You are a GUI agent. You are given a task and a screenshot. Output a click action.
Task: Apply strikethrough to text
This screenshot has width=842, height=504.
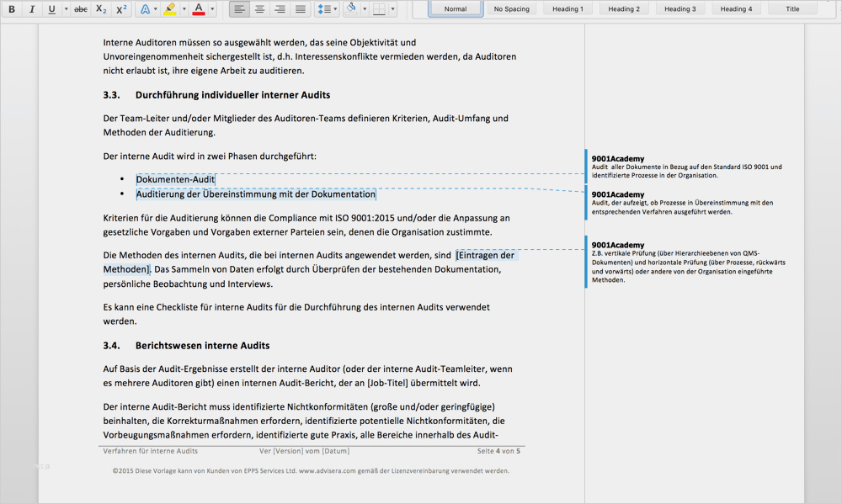pyautogui.click(x=81, y=9)
